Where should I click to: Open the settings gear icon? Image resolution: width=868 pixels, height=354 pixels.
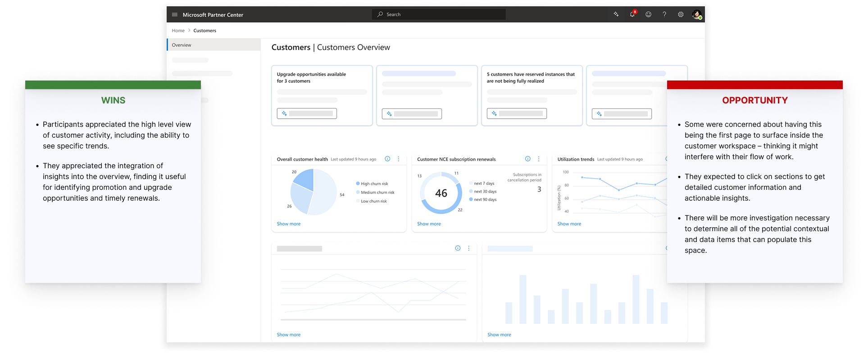pyautogui.click(x=681, y=14)
